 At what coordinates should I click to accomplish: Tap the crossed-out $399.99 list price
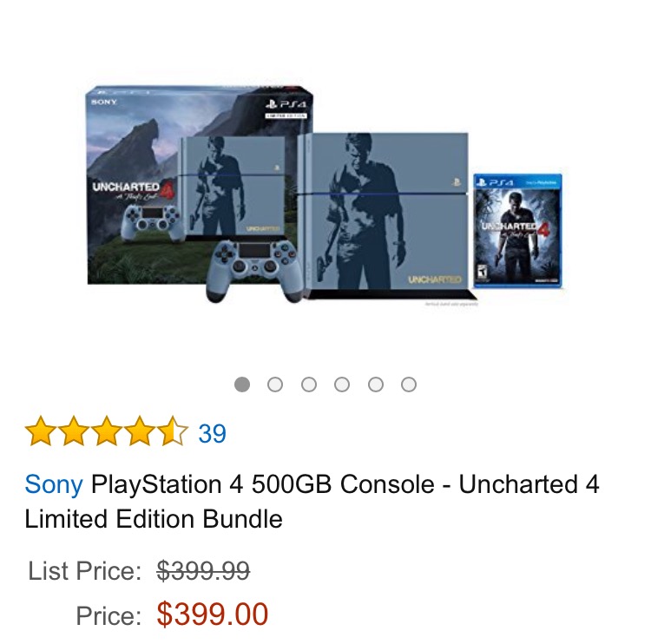(203, 570)
